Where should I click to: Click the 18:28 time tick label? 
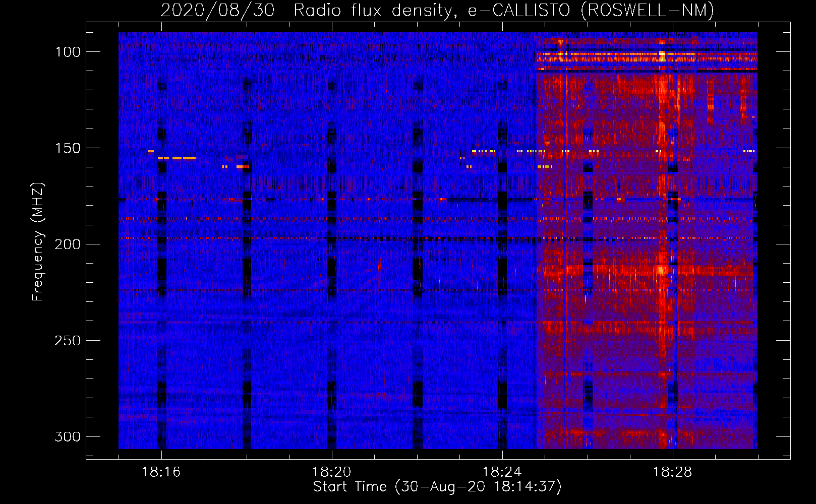tap(673, 472)
